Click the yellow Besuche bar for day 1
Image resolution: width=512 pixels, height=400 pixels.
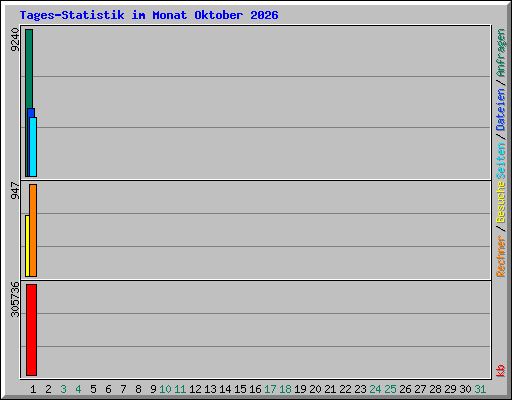[27, 246]
